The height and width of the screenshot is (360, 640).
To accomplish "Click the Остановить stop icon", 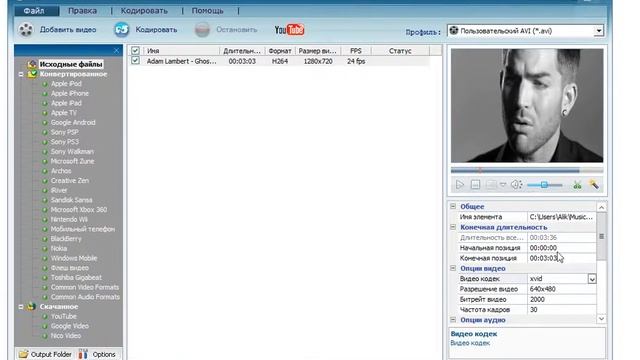I will 202,30.
